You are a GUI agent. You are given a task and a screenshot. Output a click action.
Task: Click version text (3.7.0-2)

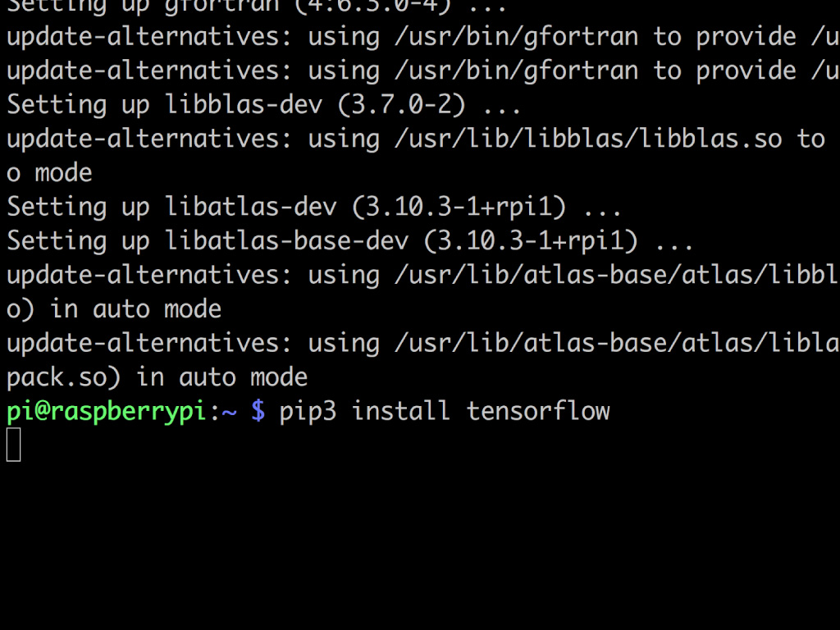401,104
